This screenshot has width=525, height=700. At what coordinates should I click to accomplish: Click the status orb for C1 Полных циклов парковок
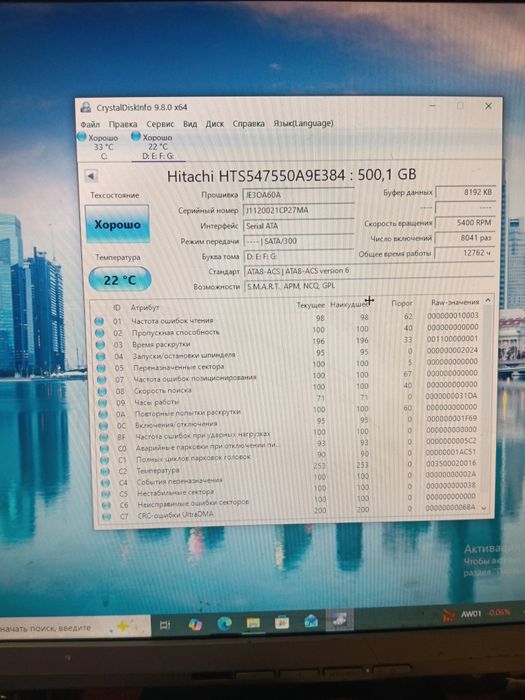tap(105, 460)
